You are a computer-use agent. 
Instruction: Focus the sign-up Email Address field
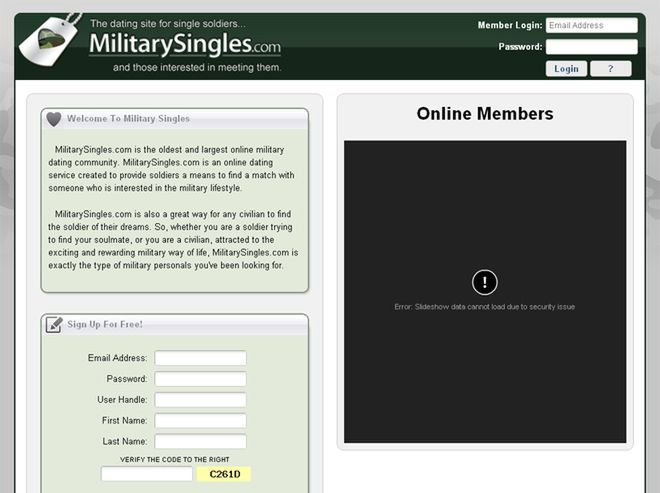200,358
